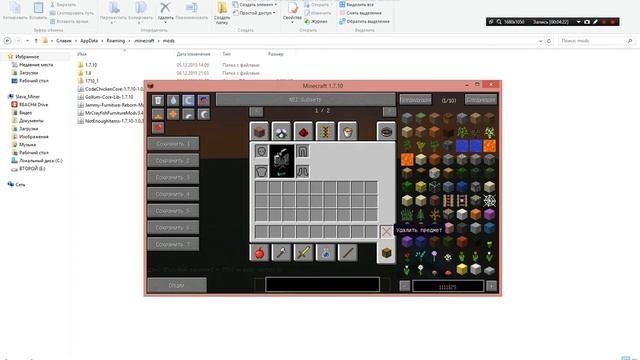Open the recorder bar dropdown arrow
The height and width of the screenshot is (360, 640).
tap(578, 22)
